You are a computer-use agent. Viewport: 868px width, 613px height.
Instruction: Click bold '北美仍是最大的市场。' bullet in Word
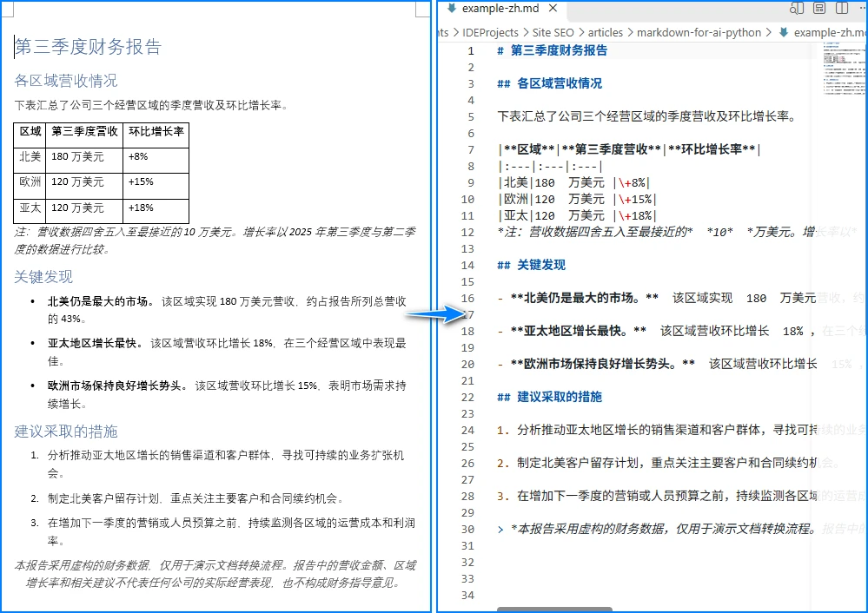click(100, 301)
